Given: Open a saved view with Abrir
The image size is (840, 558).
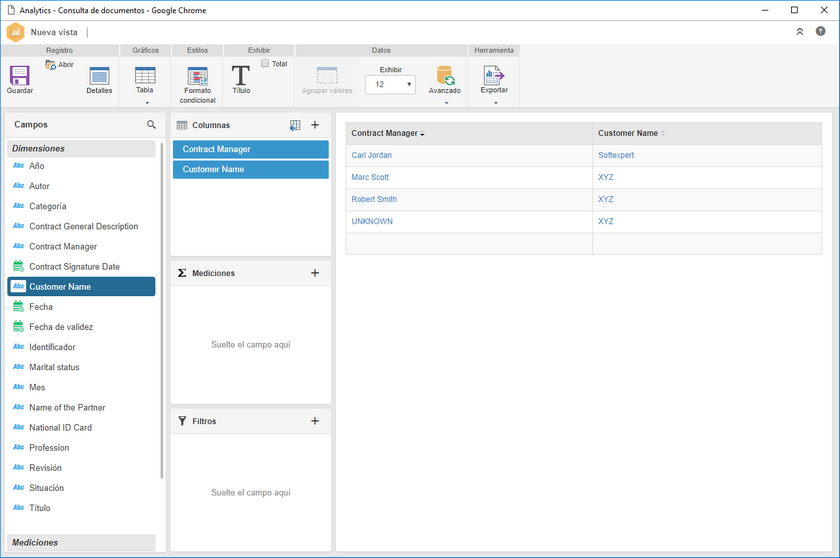Looking at the screenshot, I should [x=59, y=65].
